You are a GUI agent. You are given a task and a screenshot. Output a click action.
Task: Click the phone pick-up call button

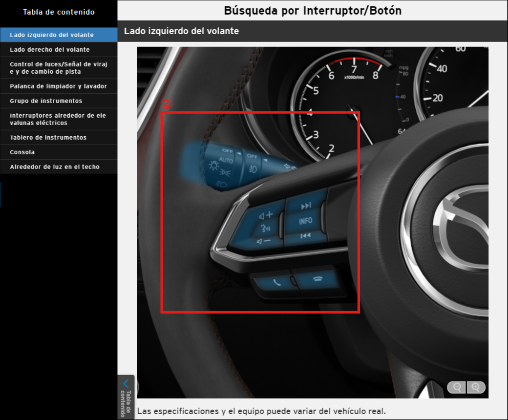[x=276, y=283]
